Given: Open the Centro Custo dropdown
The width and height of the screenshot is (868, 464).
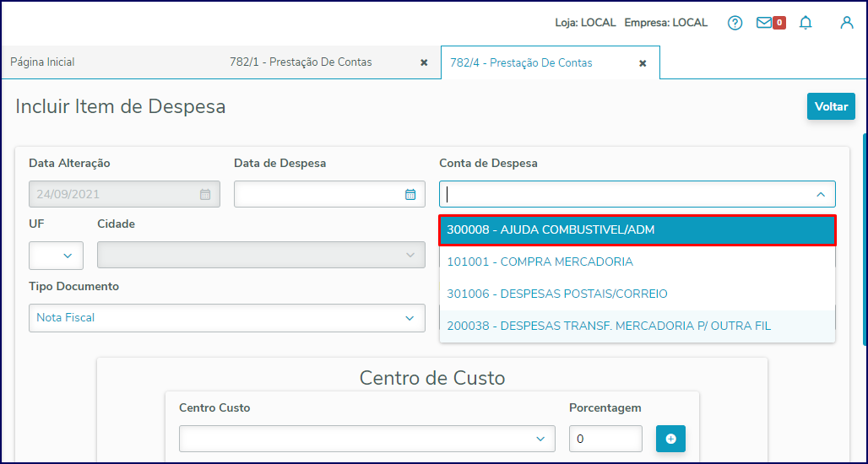Looking at the screenshot, I should click(x=367, y=439).
